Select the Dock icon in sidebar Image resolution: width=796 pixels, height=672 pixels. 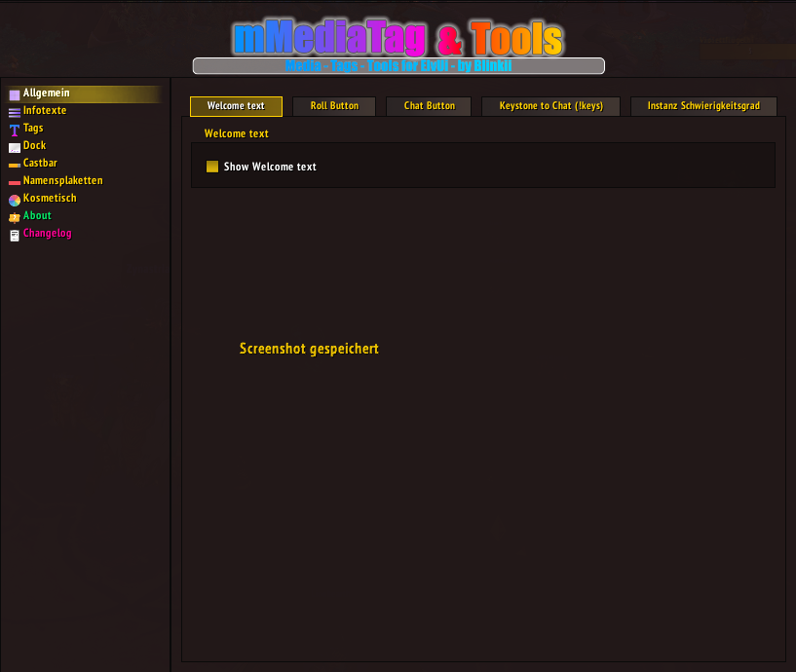coord(14,147)
